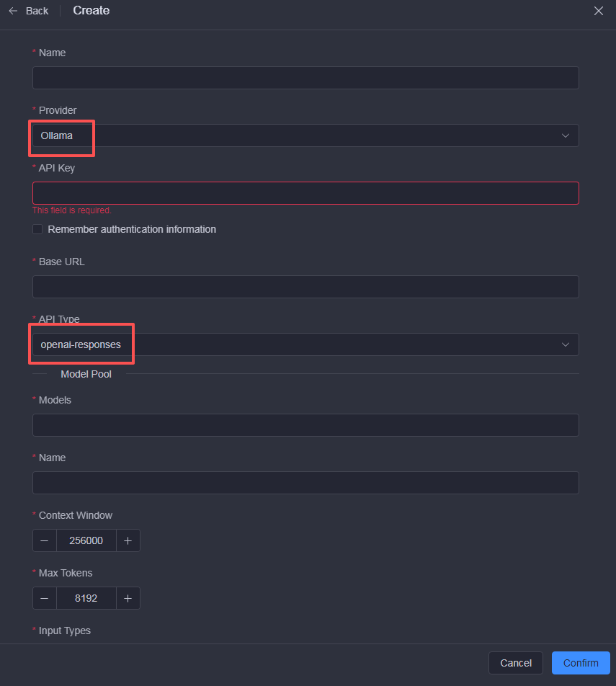
Task: Click the Max Tokens value 8192
Action: click(86, 598)
